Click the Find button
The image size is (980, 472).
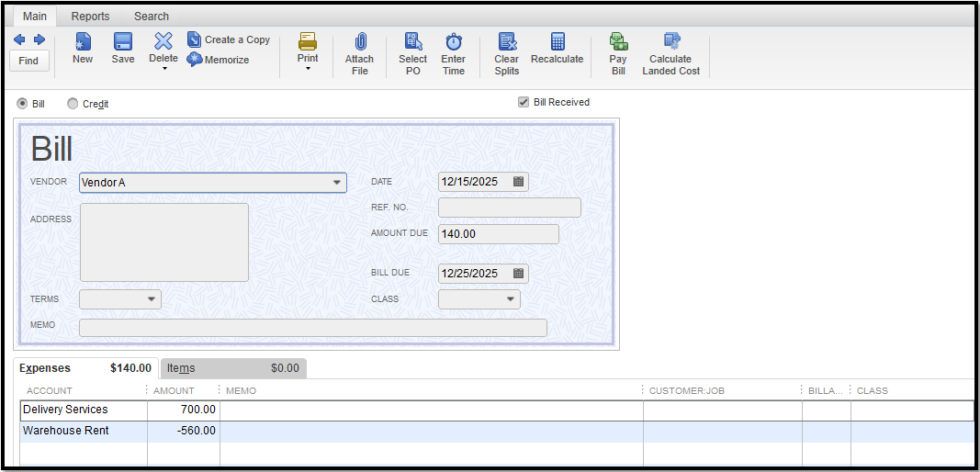[28, 61]
